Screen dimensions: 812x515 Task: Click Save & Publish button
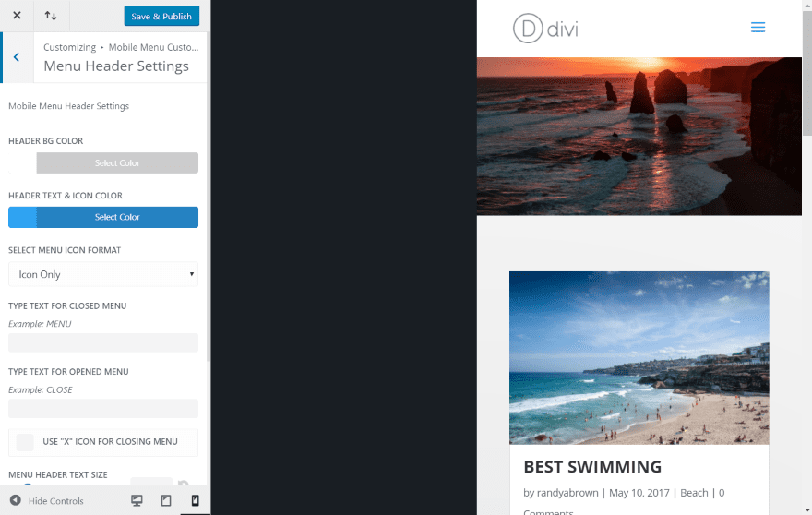161,16
